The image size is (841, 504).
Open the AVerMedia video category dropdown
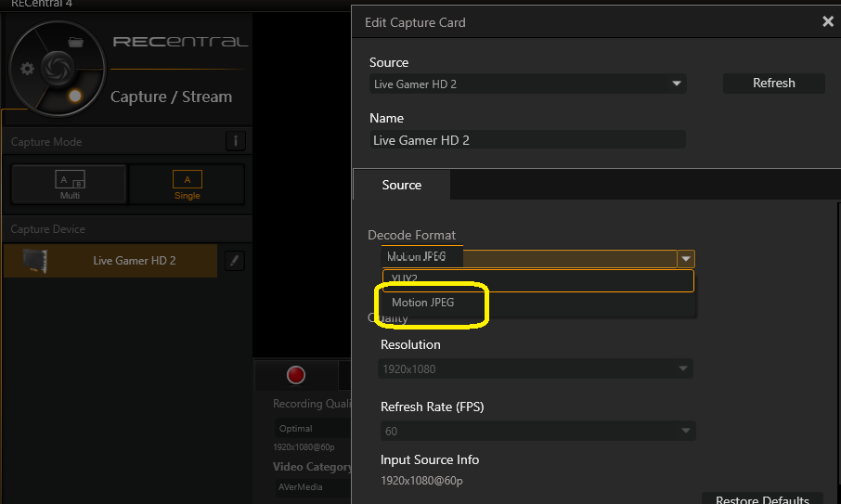click(x=312, y=487)
